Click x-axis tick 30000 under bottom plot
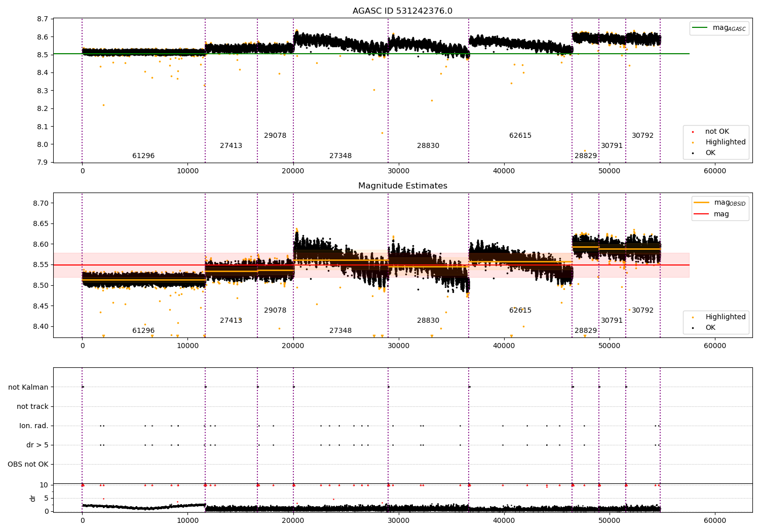Viewport: 760px width, 532px height. click(x=399, y=520)
